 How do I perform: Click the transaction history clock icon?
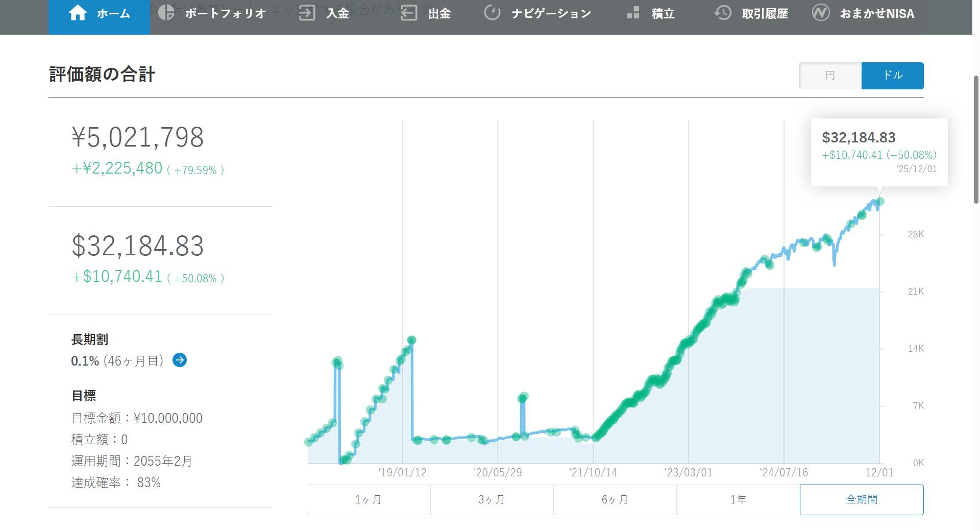pos(723,13)
